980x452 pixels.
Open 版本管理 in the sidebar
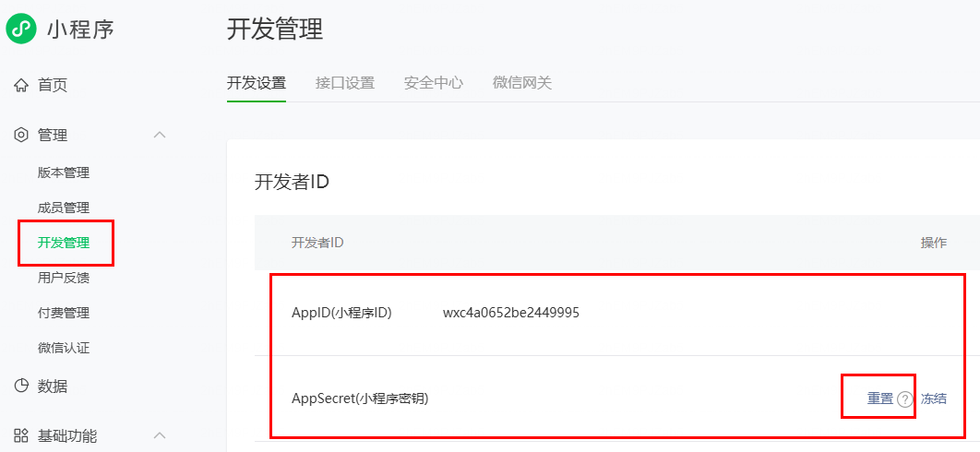(x=64, y=172)
